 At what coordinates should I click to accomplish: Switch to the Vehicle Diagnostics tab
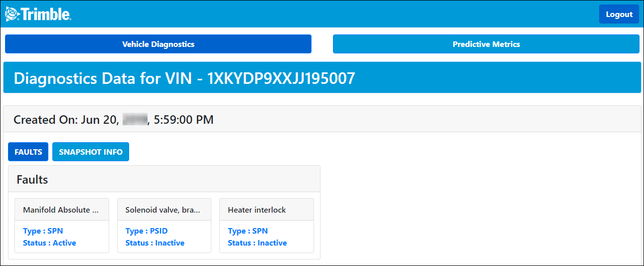coord(158,44)
